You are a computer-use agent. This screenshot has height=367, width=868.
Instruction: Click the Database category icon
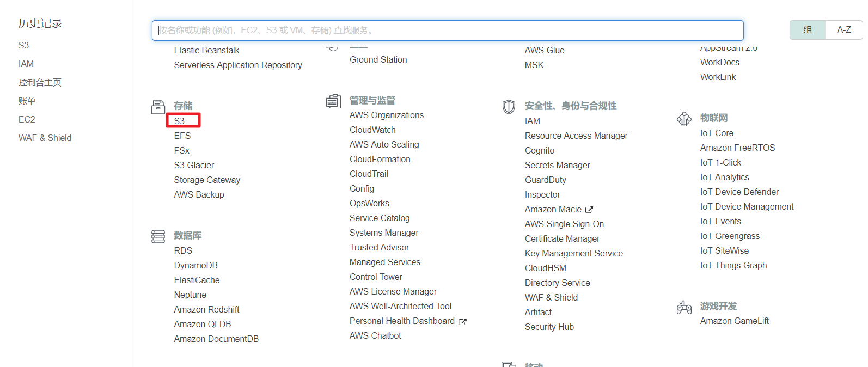coord(158,236)
